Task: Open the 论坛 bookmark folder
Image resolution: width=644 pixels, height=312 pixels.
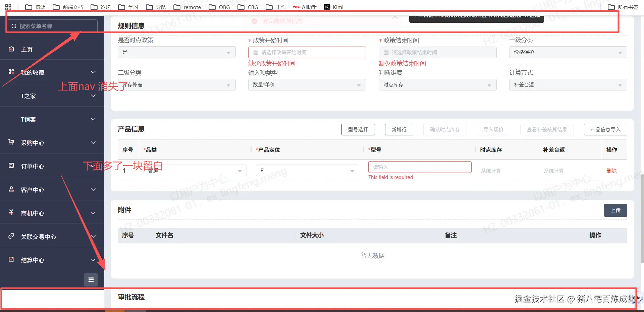Action: [x=101, y=7]
